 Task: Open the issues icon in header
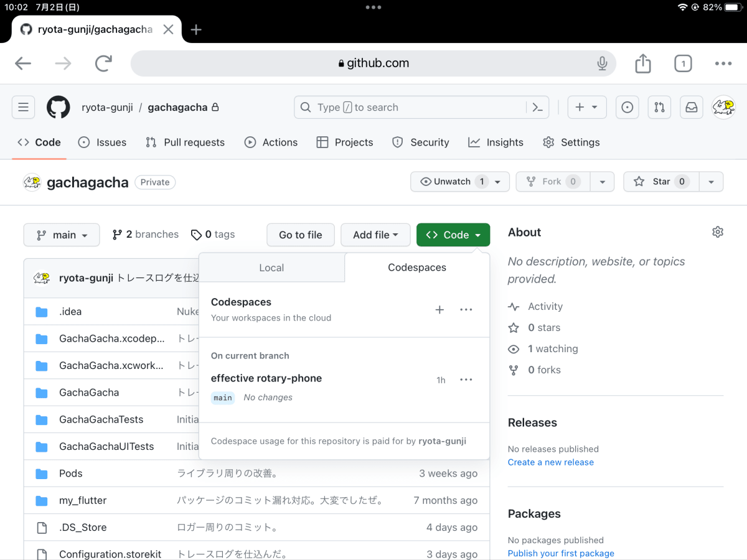[x=627, y=108]
